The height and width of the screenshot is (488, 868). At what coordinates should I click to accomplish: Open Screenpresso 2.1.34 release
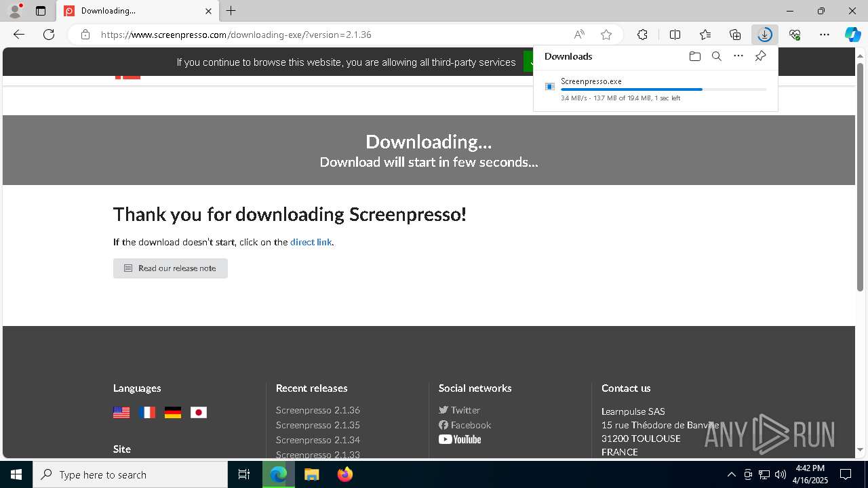(318, 440)
